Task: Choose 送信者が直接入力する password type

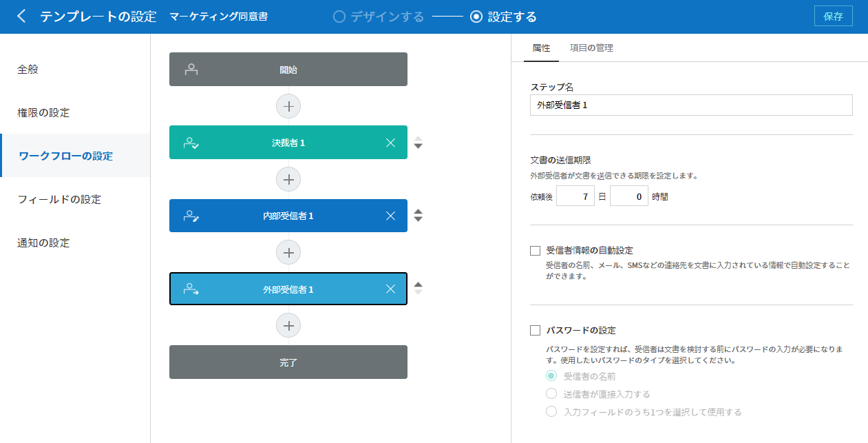Action: click(551, 394)
